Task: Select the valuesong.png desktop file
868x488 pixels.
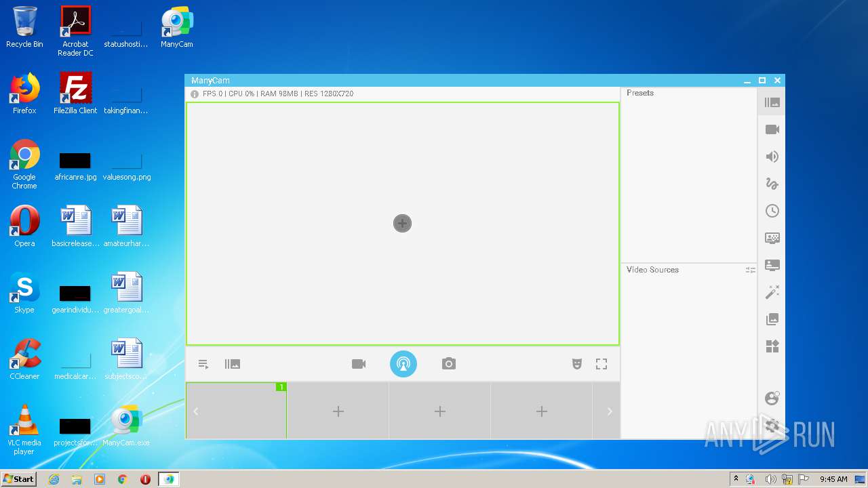Action: pyautogui.click(x=127, y=167)
